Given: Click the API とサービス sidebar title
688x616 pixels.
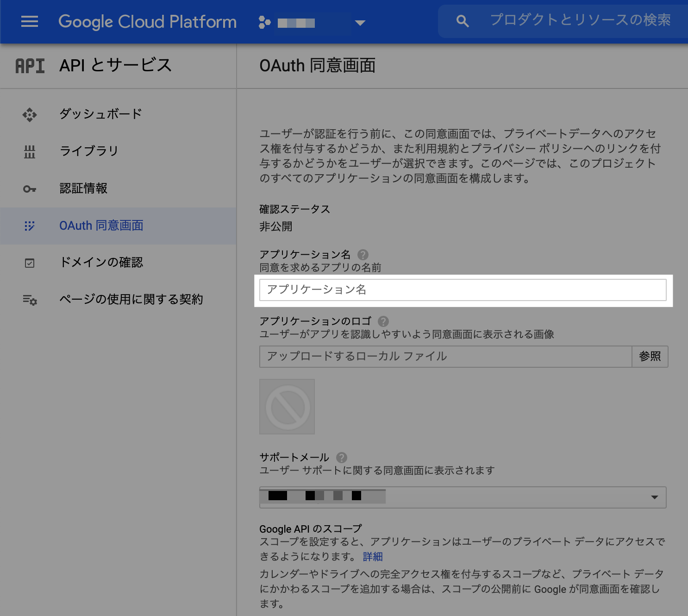Looking at the screenshot, I should [116, 65].
